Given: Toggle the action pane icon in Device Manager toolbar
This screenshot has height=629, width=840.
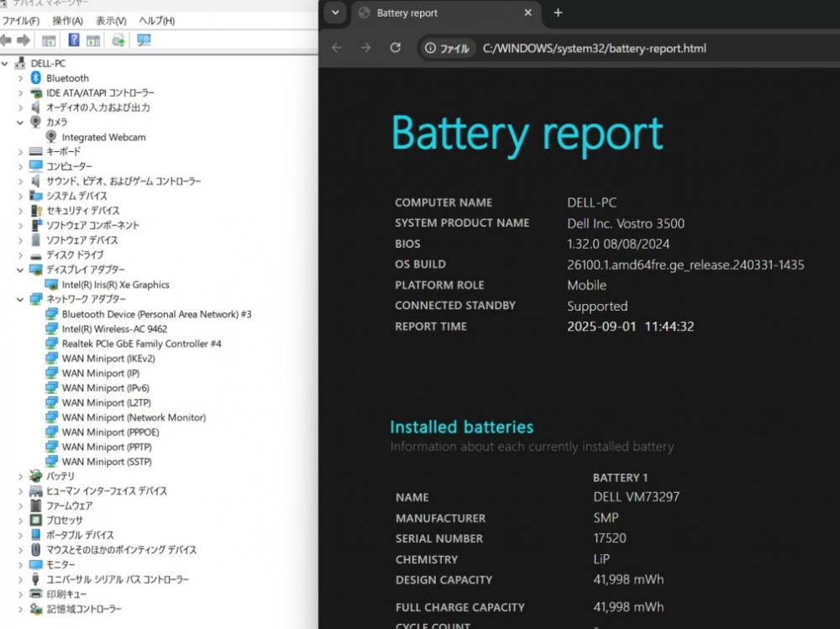Looking at the screenshot, I should coord(93,40).
